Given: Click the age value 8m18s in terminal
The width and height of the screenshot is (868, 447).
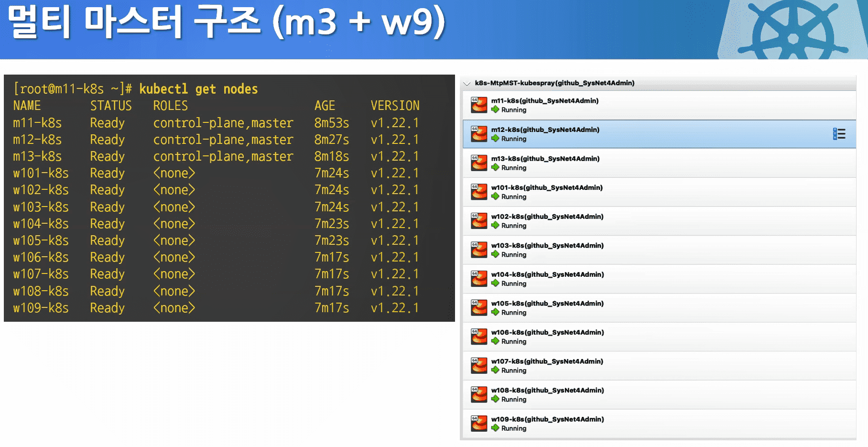Looking at the screenshot, I should (x=332, y=156).
